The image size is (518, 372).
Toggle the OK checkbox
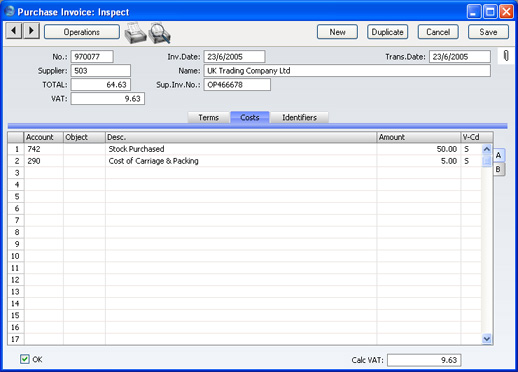[x=25, y=359]
